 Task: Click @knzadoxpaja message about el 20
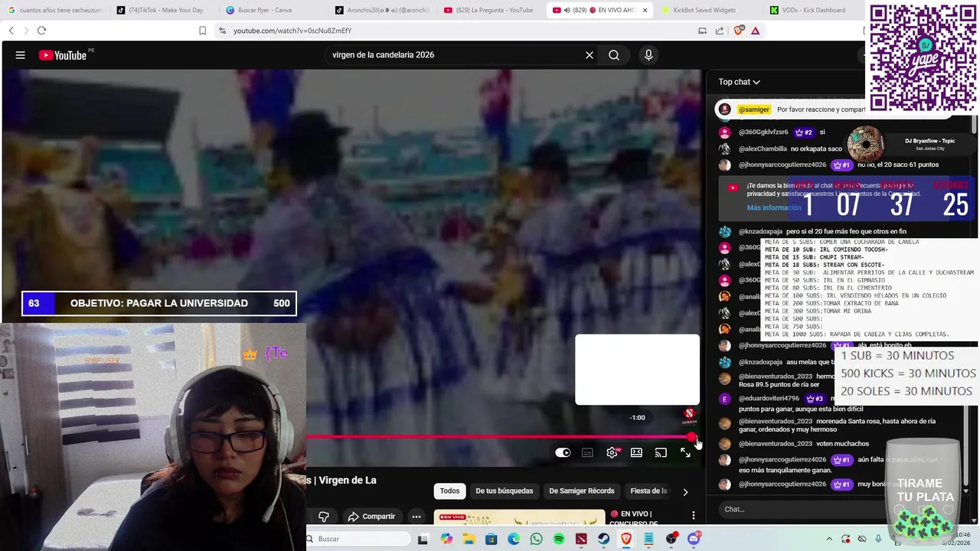846,231
